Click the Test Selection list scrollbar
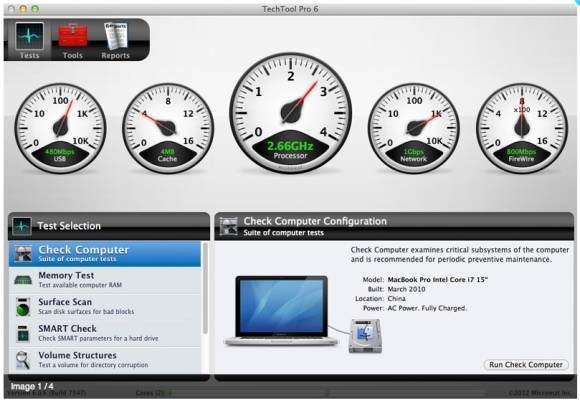Image resolution: width=580 pixels, height=403 pixels. (x=205, y=288)
